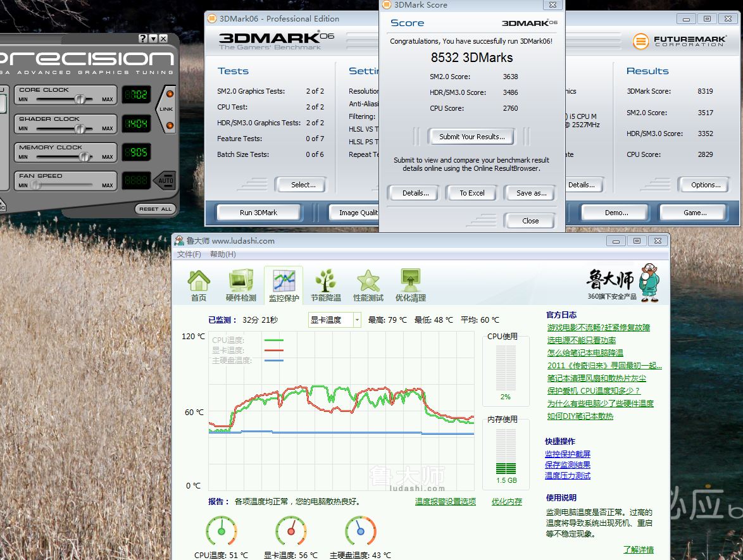Expand the 显卡温度 dropdown
743x560 pixels.
pyautogui.click(x=358, y=320)
